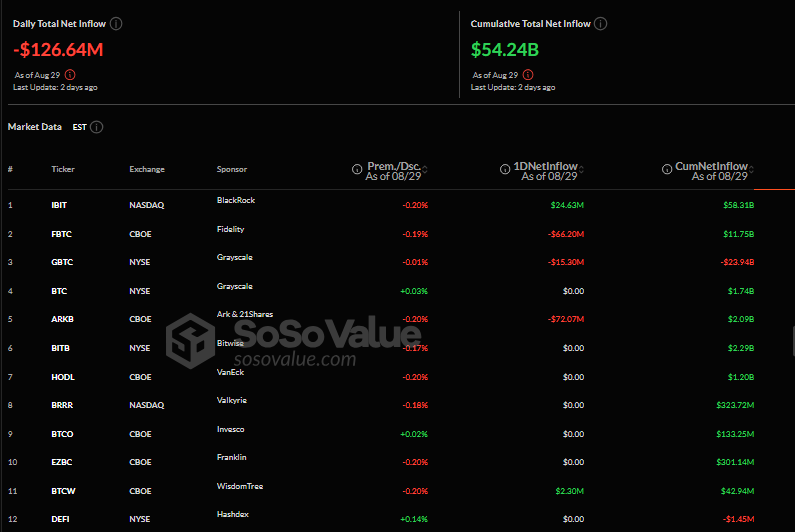The image size is (795, 532).
Task: Click the Sponsor column header
Action: click(232, 169)
